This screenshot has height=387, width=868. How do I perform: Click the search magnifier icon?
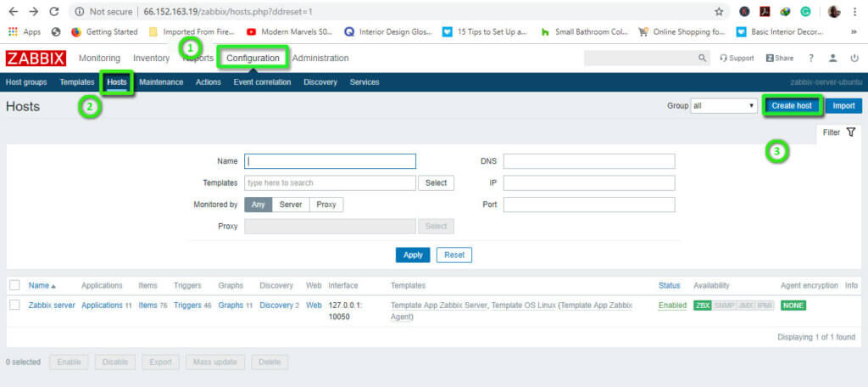[x=702, y=59]
